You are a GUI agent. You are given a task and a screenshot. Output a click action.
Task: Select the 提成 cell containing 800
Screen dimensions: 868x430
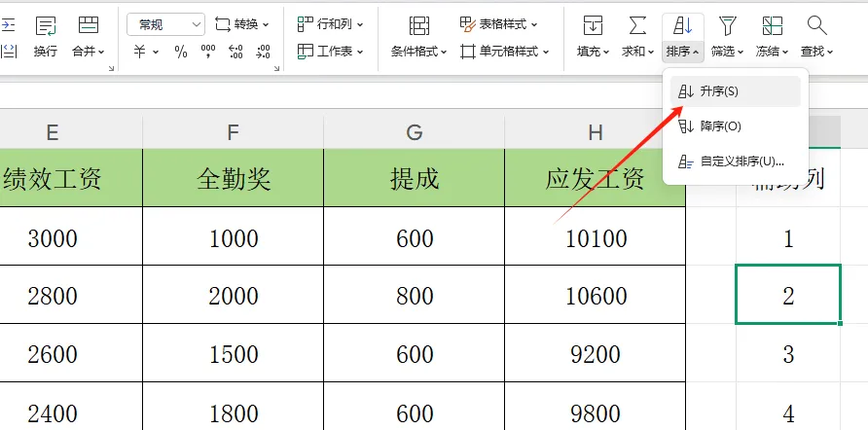point(415,295)
